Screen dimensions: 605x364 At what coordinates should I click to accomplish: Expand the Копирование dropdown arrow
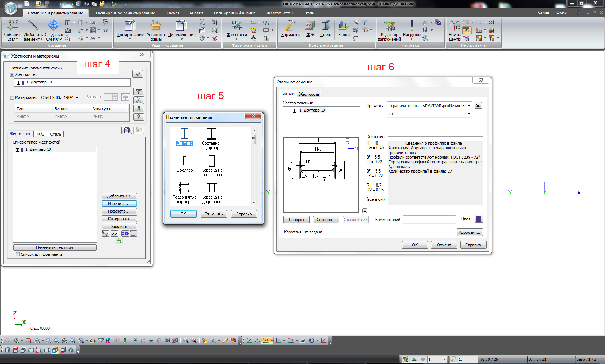[x=130, y=39]
